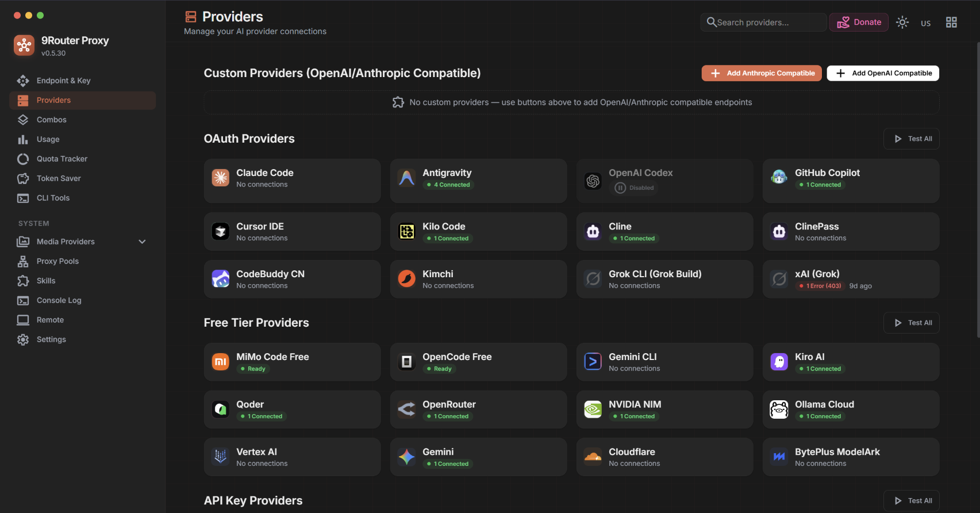Click the Ollama Cloud llama icon

pyautogui.click(x=779, y=409)
